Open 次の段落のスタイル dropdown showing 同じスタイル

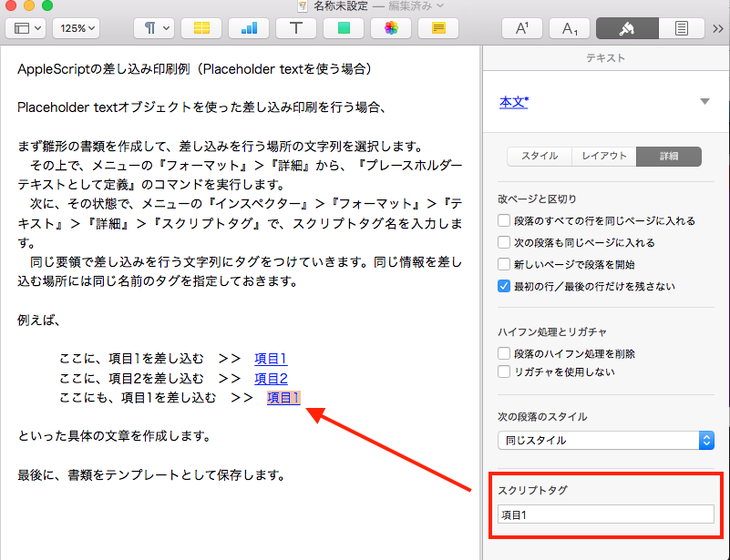[x=605, y=440]
